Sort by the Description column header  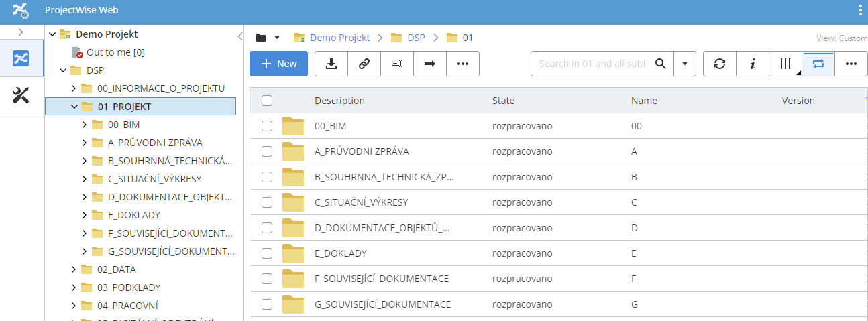339,101
